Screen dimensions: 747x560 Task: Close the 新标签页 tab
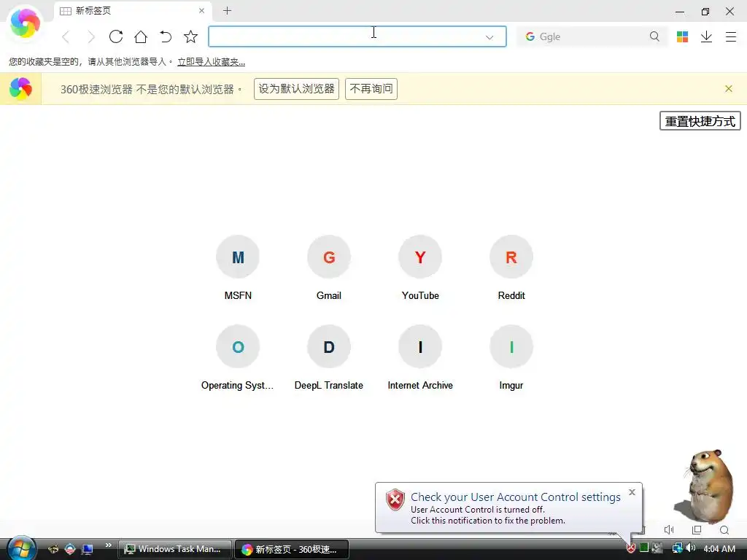[x=201, y=10]
